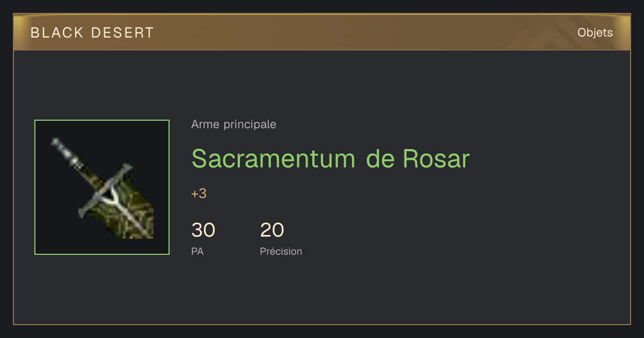Click the PA value 30

pos(203,230)
